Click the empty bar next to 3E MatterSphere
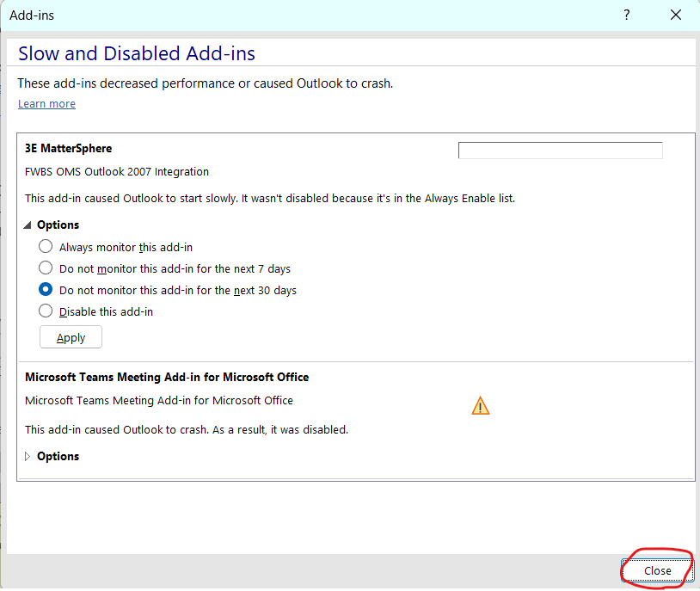Screen dimensions: 700x591 [561, 150]
